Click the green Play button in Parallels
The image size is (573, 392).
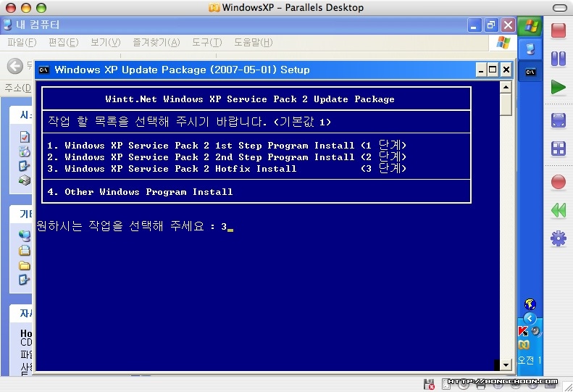click(559, 88)
